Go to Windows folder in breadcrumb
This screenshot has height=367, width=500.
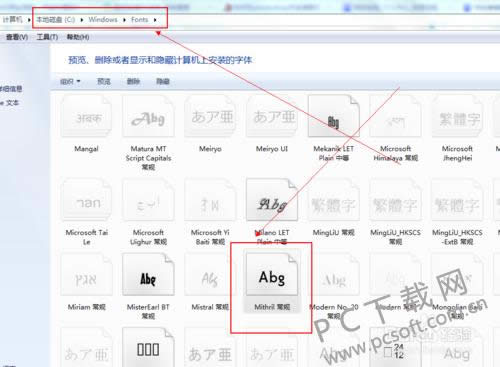pyautogui.click(x=103, y=20)
